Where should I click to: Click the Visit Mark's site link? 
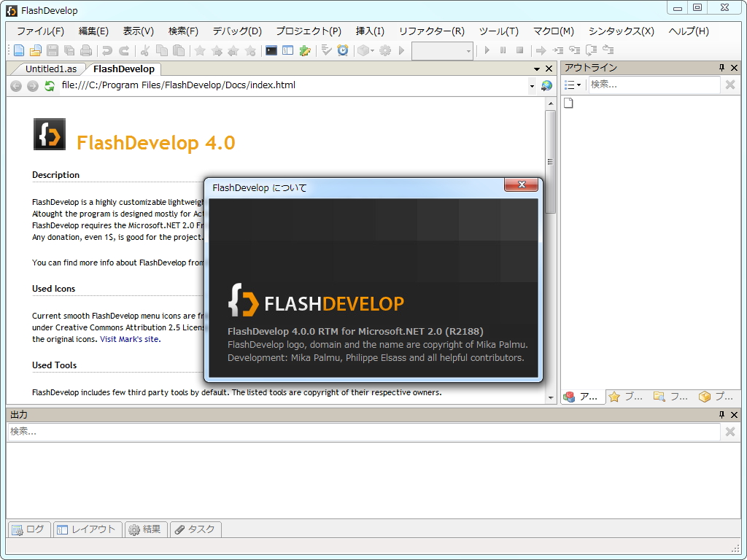tap(130, 339)
